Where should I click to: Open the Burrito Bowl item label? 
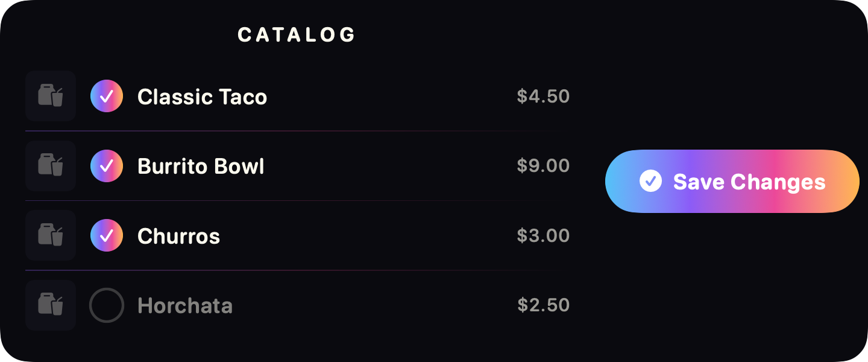click(201, 166)
